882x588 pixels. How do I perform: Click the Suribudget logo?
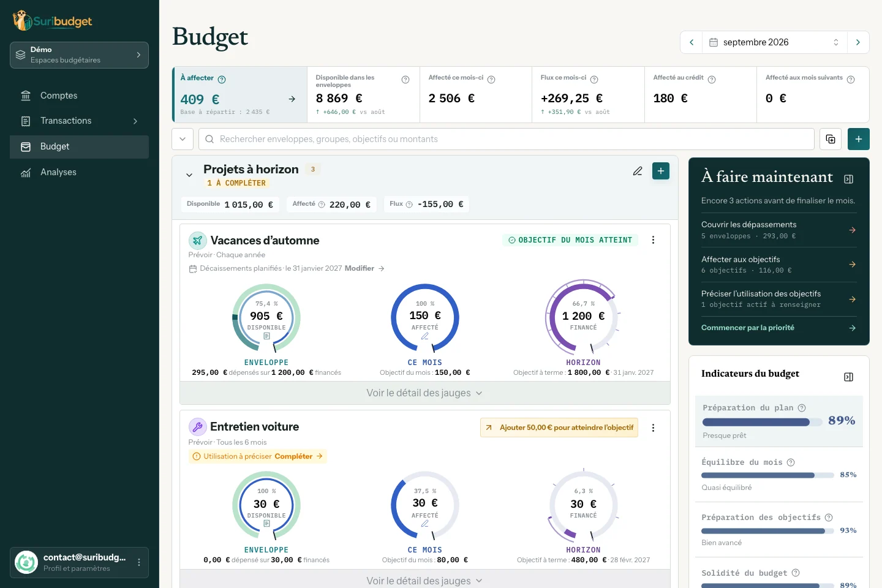[53, 21]
